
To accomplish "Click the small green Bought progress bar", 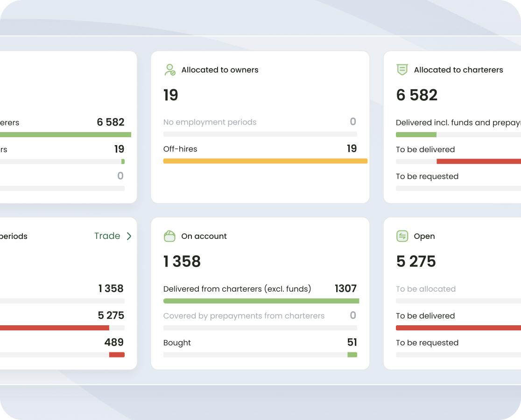I will tap(352, 355).
